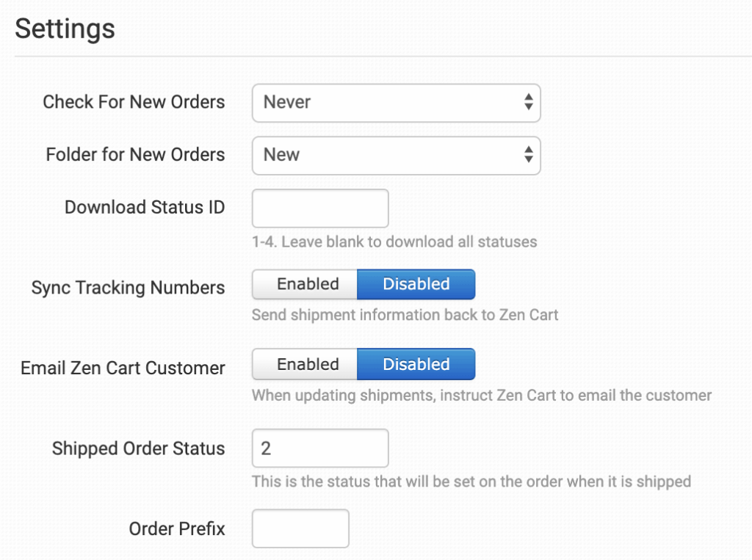
Task: Click the Sync Tracking Numbers label
Action: tap(128, 288)
